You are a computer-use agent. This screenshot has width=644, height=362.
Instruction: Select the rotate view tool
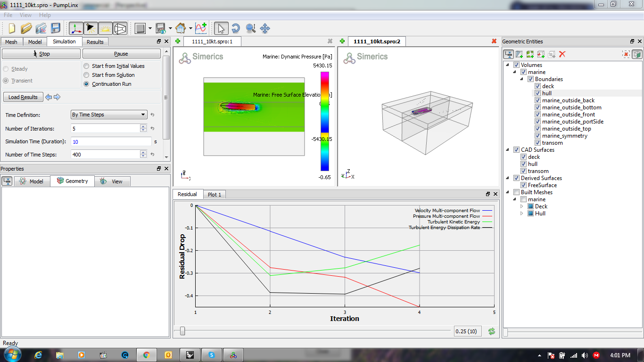tap(236, 28)
